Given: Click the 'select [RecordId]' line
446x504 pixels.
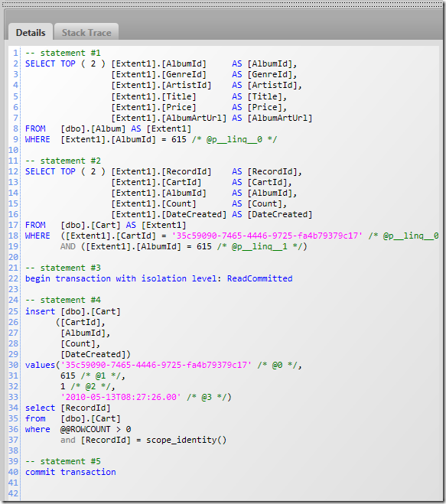Looking at the screenshot, I should point(68,408).
